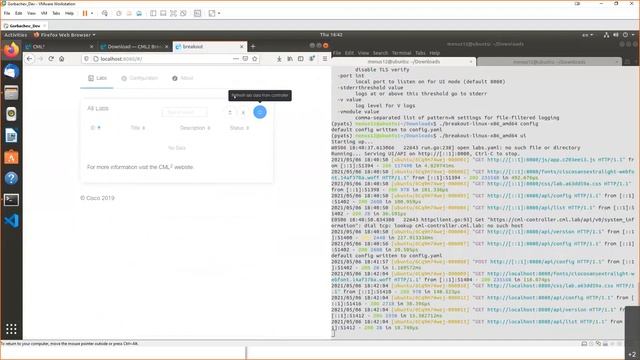Enter VMware full screen mode
Image resolution: width=640 pixels, height=360 pixels.
(x=173, y=13)
